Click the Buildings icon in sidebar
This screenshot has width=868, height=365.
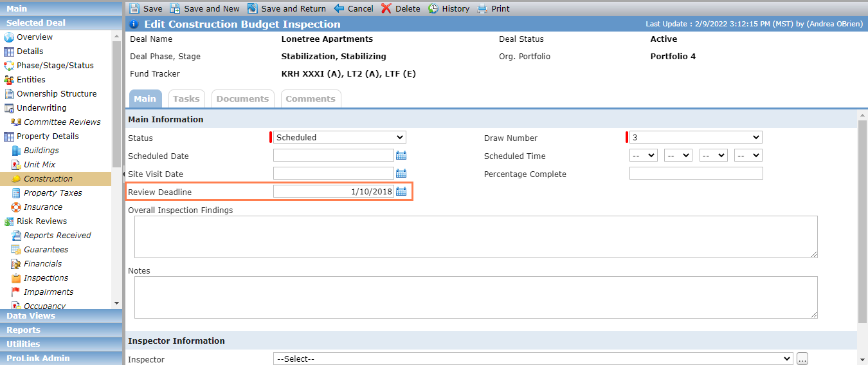coord(17,151)
